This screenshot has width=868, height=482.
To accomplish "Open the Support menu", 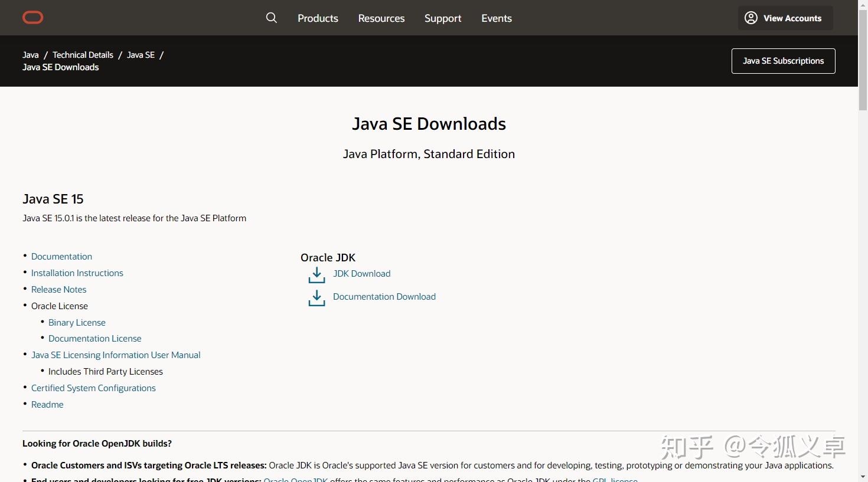I will [443, 18].
